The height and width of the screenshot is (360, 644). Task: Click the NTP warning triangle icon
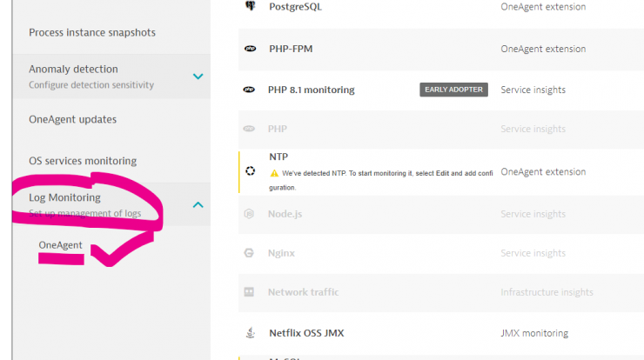[x=274, y=173]
